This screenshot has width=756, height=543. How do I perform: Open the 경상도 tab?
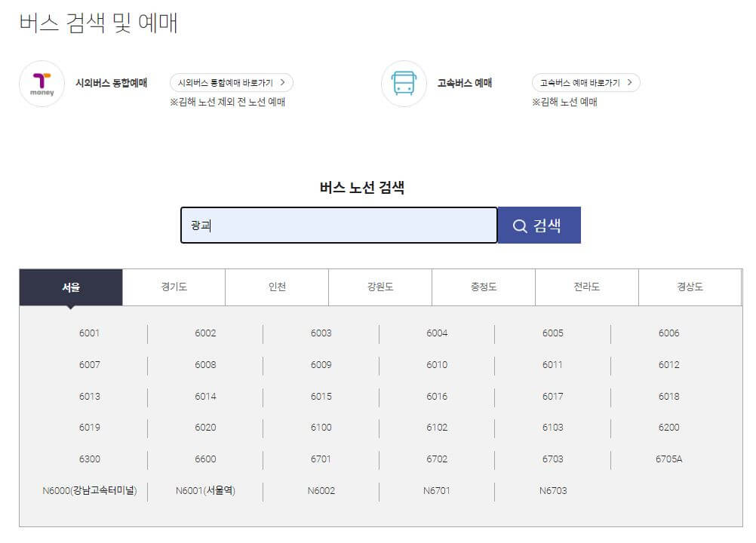point(690,287)
